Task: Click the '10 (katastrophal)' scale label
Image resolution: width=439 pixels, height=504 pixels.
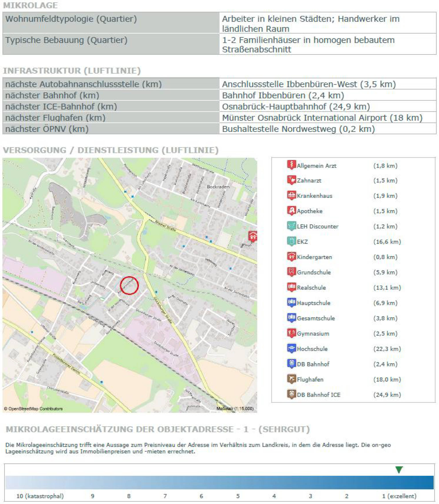Action: click(40, 496)
